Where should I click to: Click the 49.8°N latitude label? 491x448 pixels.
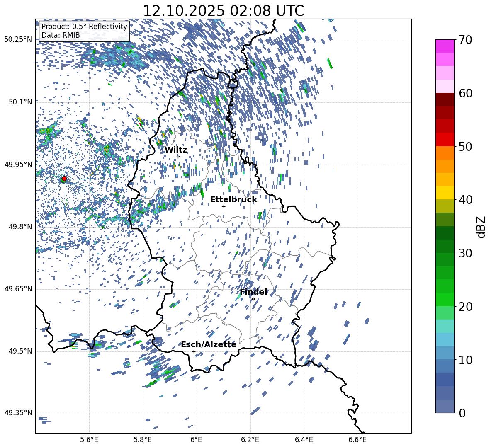(21, 227)
